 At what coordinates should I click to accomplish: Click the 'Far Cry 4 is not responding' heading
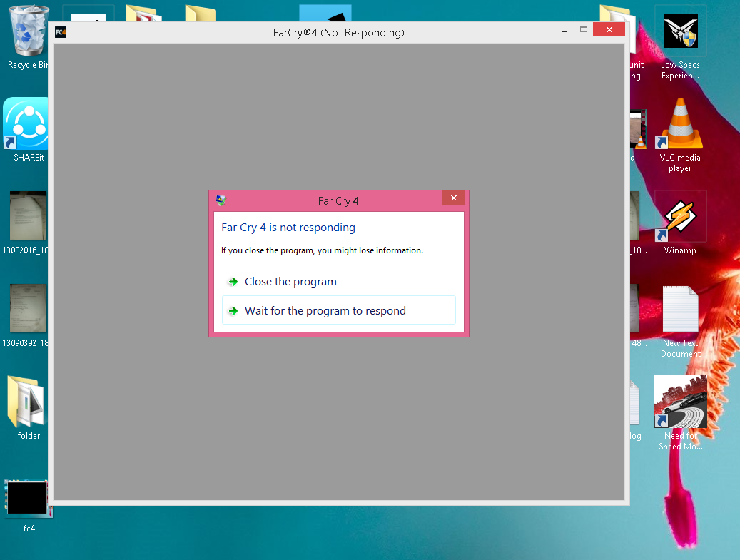[288, 228]
